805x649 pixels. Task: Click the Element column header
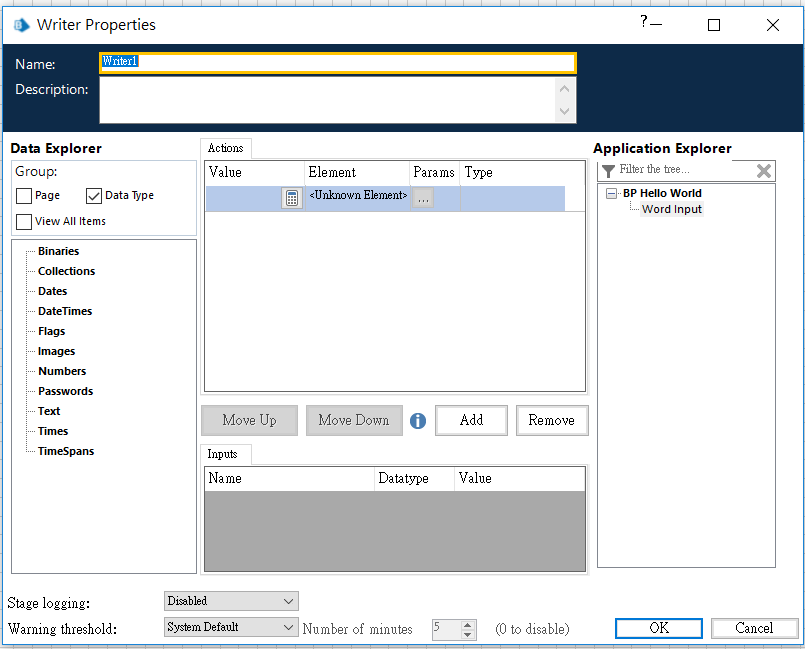(x=357, y=173)
